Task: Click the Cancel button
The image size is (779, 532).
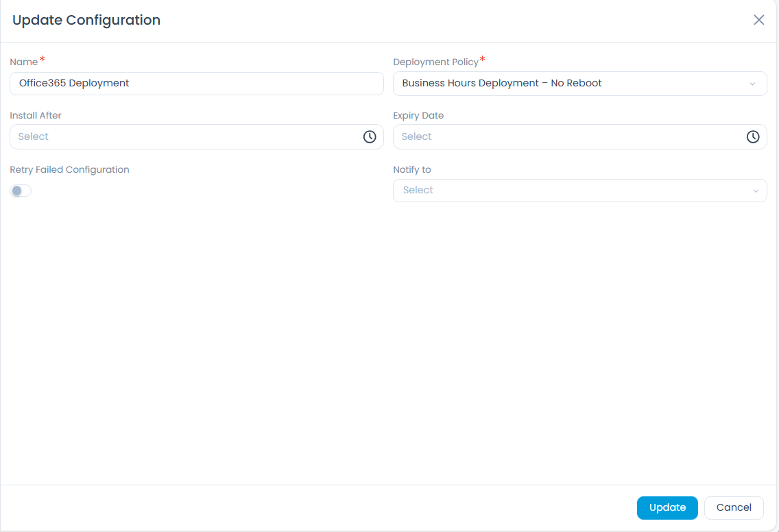Action: (x=734, y=507)
